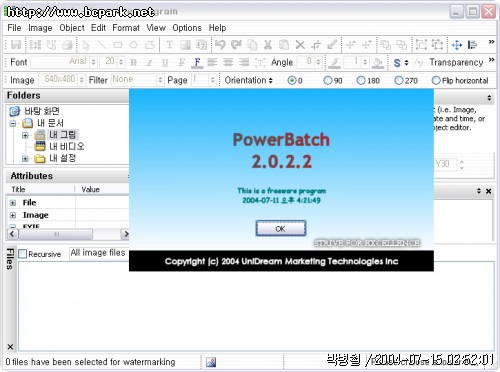Click the Cut scissors icon
The image size is (500, 372).
point(268,45)
